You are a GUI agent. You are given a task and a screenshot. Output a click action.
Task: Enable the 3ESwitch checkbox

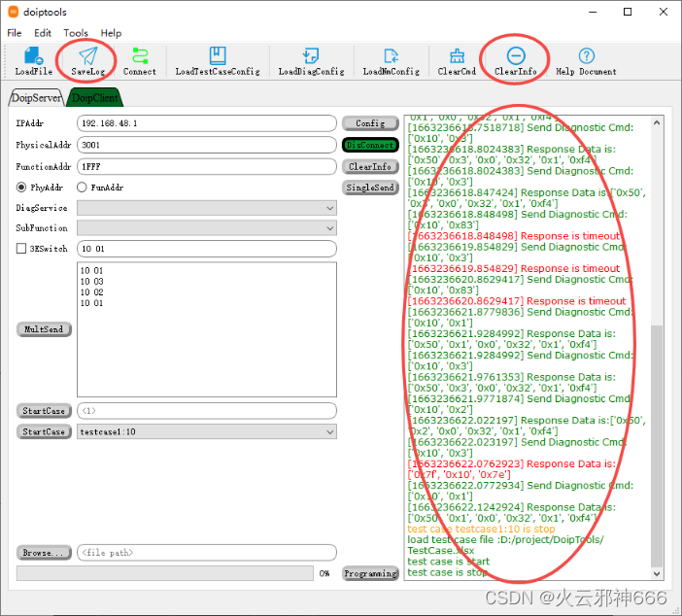(x=21, y=249)
